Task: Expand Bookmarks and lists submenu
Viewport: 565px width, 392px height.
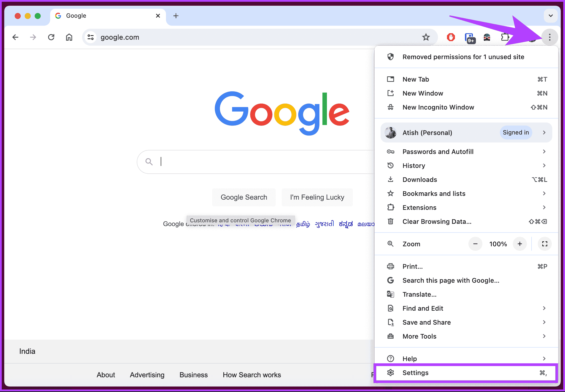Action: coord(466,194)
